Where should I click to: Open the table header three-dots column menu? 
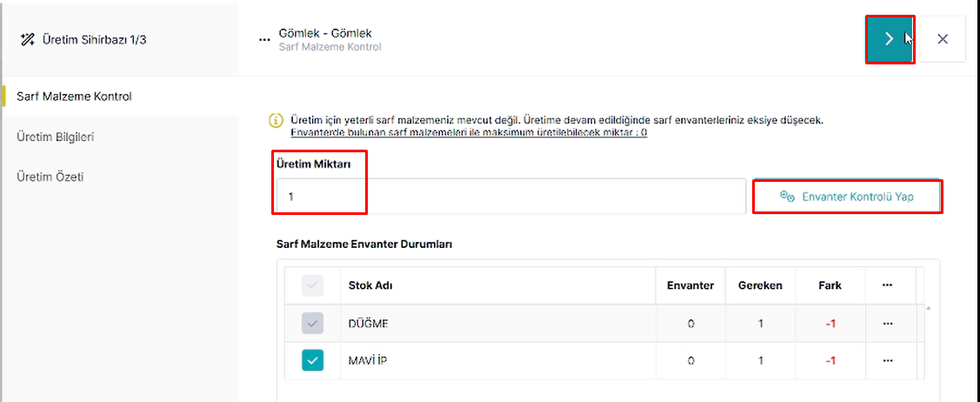tap(887, 285)
